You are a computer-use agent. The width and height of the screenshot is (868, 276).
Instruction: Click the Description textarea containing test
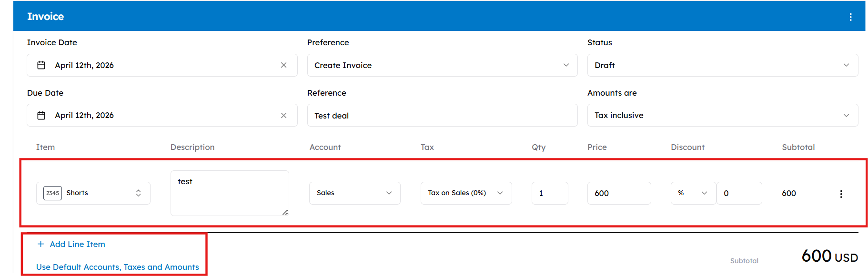tap(230, 193)
